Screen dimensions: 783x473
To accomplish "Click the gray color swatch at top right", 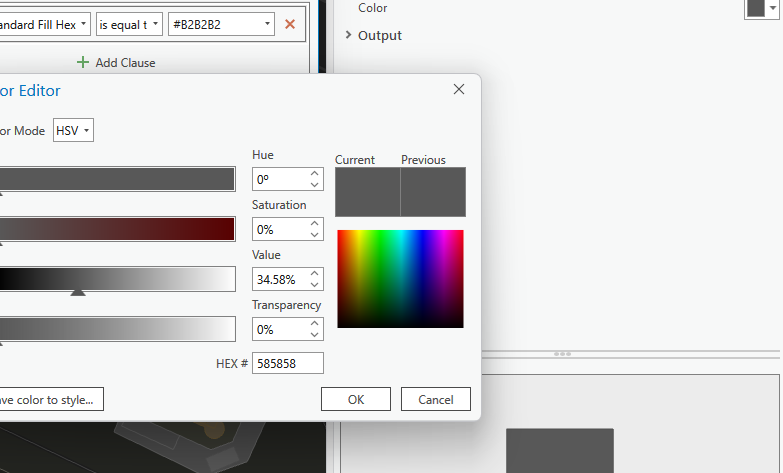I will click(x=756, y=8).
